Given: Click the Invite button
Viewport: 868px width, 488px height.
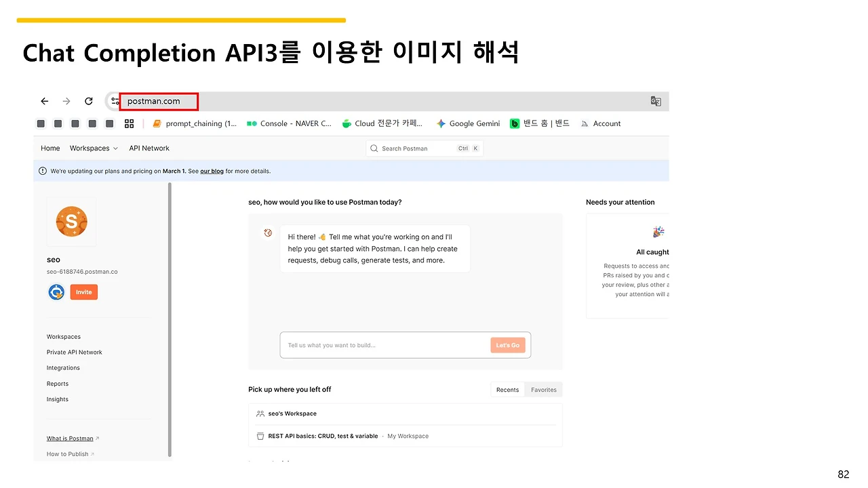Looking at the screenshot, I should pos(84,292).
